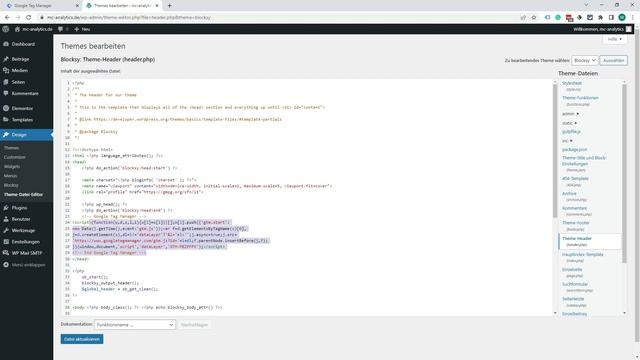This screenshot has height=360, width=640.
Task: Expand the inc folder
Action: (567, 141)
